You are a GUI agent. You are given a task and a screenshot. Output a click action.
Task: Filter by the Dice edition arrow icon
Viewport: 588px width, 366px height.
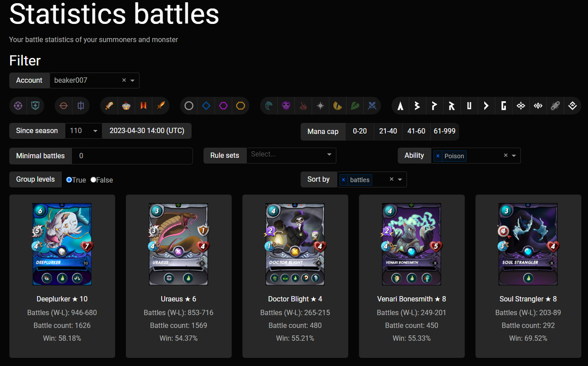click(x=486, y=106)
